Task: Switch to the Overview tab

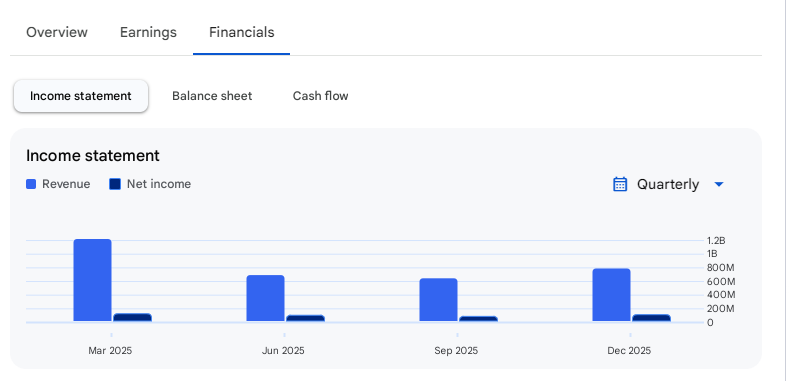Action: [x=57, y=32]
